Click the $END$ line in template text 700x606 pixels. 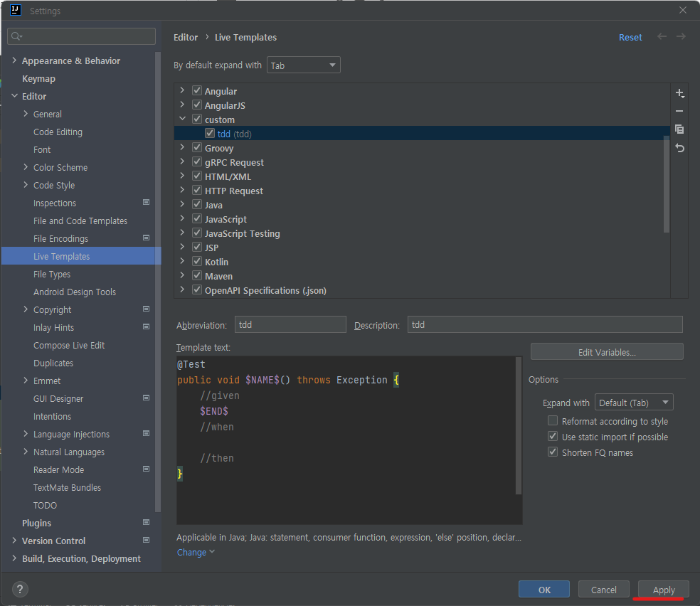(x=214, y=411)
